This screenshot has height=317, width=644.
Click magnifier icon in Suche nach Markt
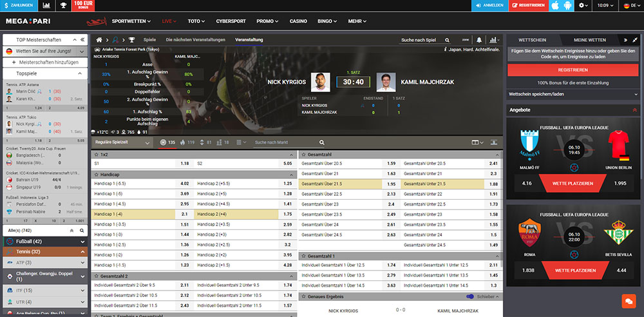click(322, 142)
